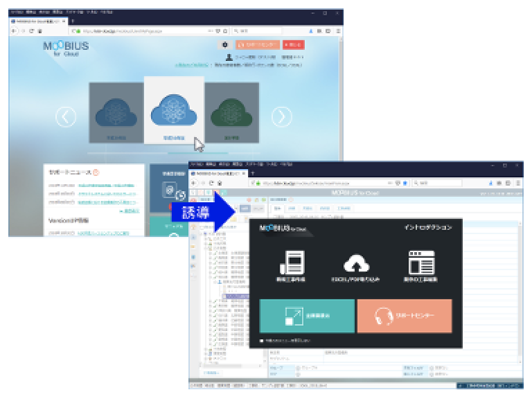Viewport: 532px width, 399px height.
Task: Click the orange round icon above the tree panel
Action: (x=249, y=199)
